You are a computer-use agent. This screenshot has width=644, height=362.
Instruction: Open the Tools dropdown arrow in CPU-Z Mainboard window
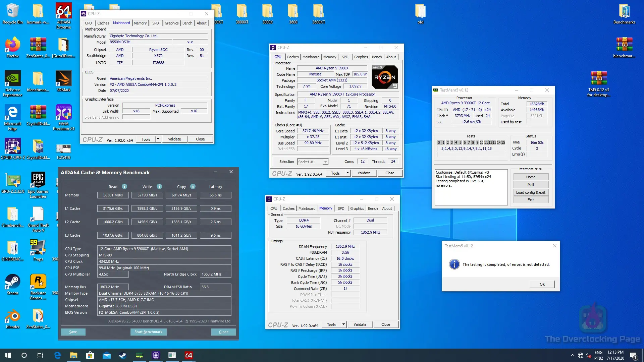tap(158, 139)
